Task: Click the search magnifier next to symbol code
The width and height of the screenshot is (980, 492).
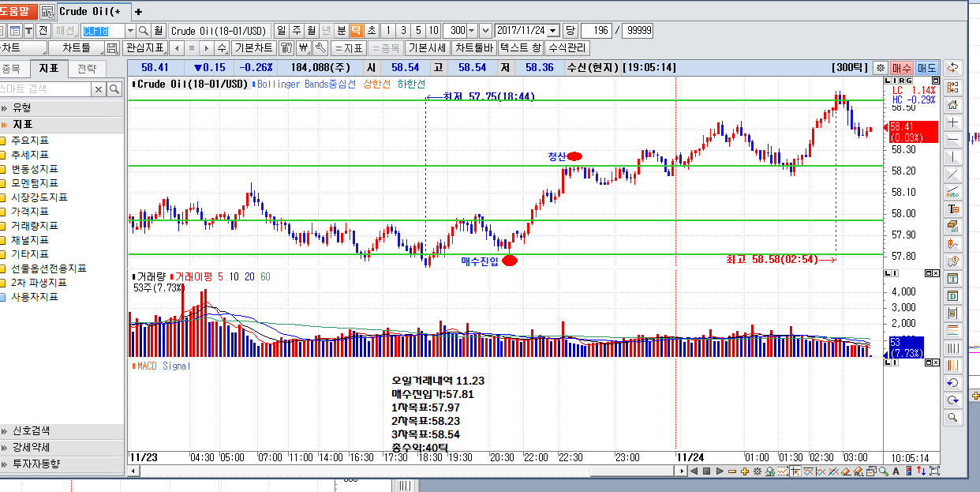Action: click(144, 30)
